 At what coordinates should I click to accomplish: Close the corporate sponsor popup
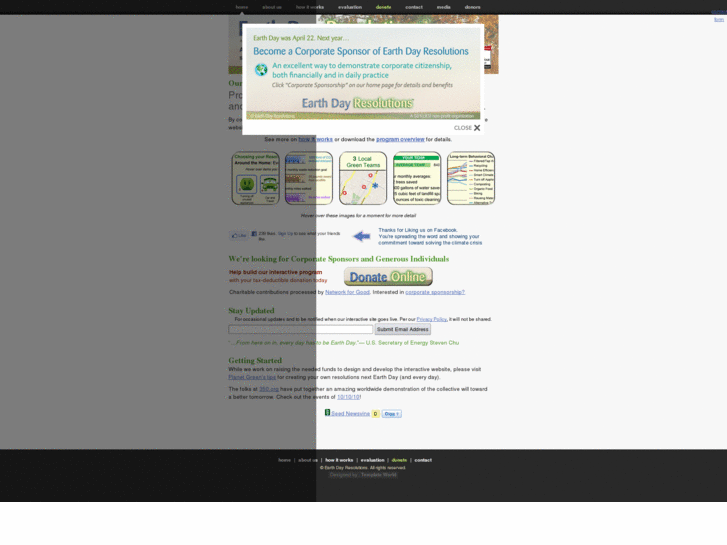point(467,128)
